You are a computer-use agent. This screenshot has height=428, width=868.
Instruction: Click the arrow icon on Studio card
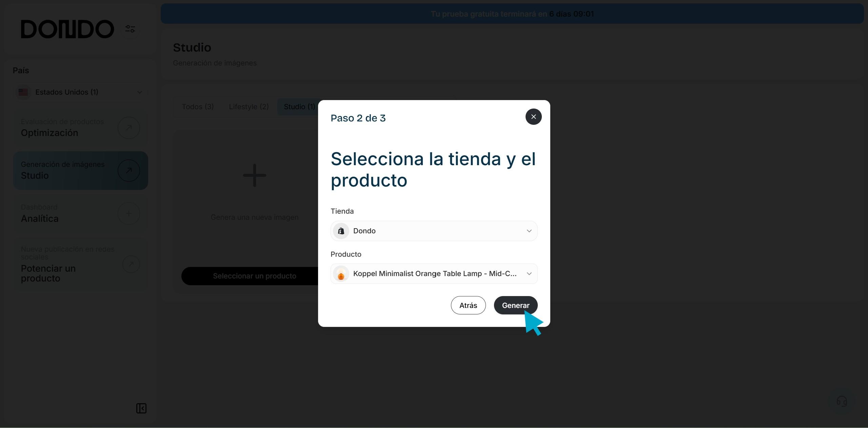point(129,171)
